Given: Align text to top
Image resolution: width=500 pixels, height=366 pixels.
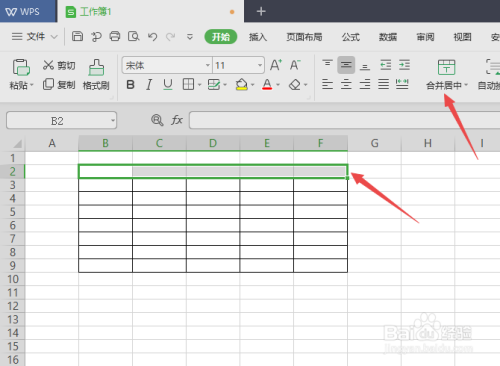Looking at the screenshot, I should 327,65.
